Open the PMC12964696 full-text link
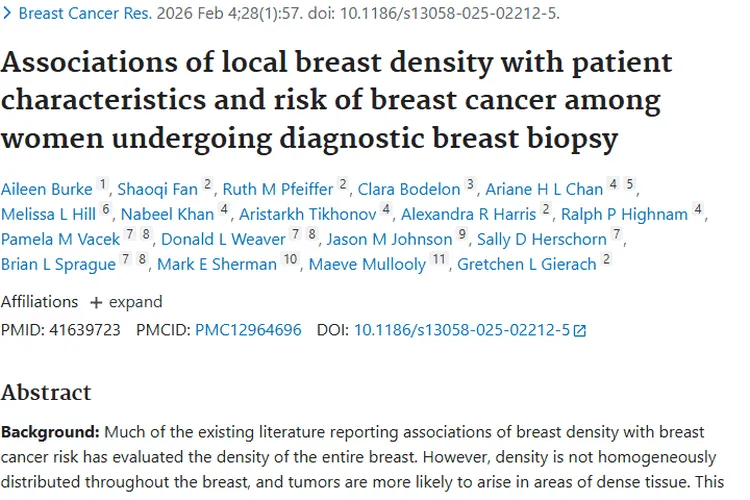This screenshot has width=750, height=500. coord(248,330)
